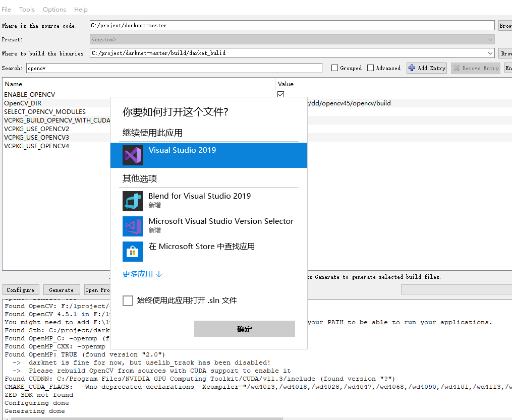Click the 'ZED SDK not found' log line
Image resolution: width=512 pixels, height=420 pixels.
(39, 395)
